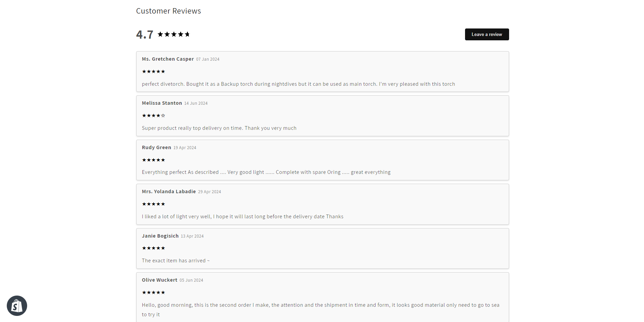Select the Customer Reviews heading
Viewport: 644px width, 322px height.
tap(168, 11)
